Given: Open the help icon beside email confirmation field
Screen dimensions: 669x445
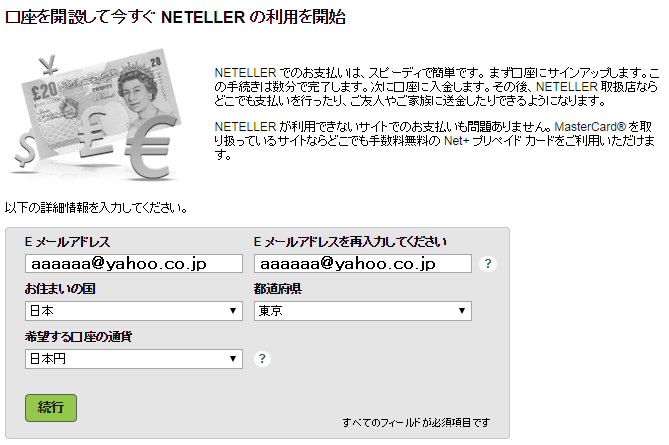Looking at the screenshot, I should (x=488, y=264).
